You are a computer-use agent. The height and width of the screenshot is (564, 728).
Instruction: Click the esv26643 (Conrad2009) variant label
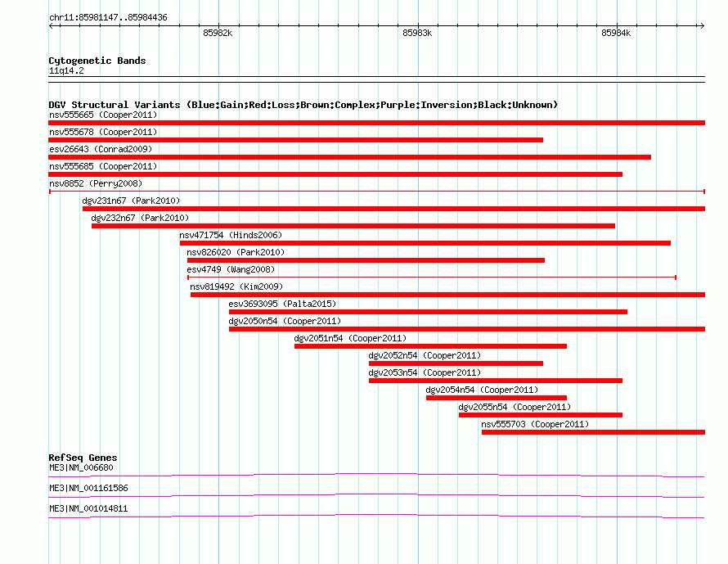pos(101,149)
